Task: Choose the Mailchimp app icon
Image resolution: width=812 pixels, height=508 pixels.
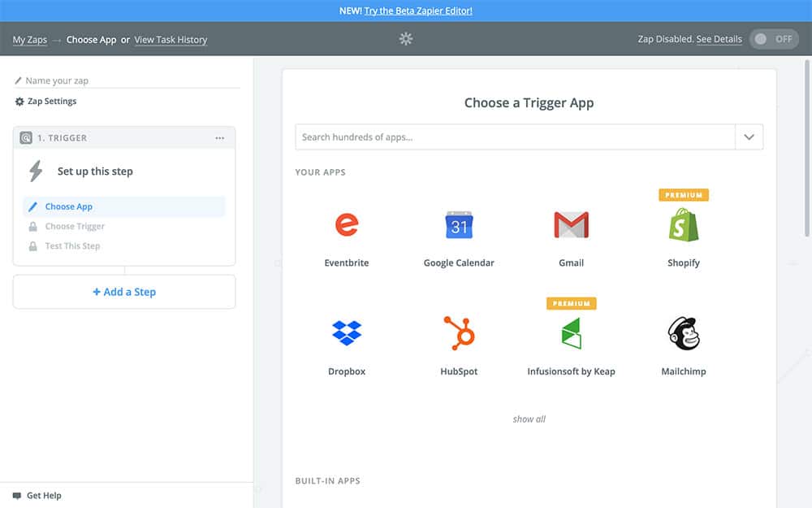Action: coord(683,333)
